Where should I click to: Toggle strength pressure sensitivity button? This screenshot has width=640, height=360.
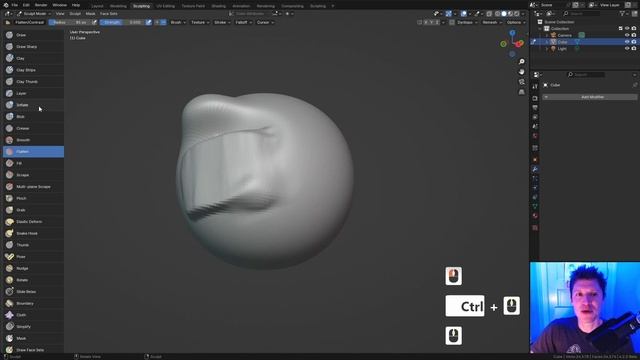coord(149,22)
